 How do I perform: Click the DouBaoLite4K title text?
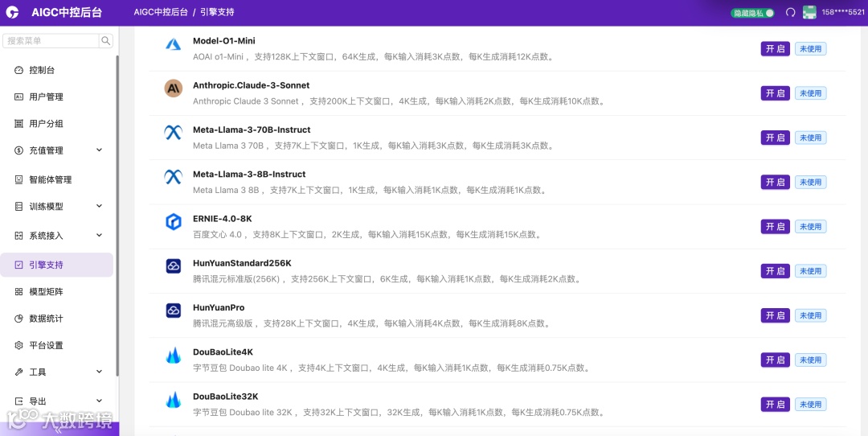point(223,352)
